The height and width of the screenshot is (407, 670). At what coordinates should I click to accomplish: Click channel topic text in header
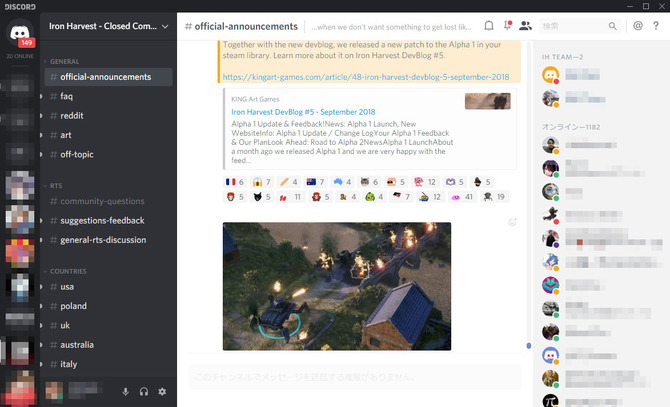coord(391,27)
